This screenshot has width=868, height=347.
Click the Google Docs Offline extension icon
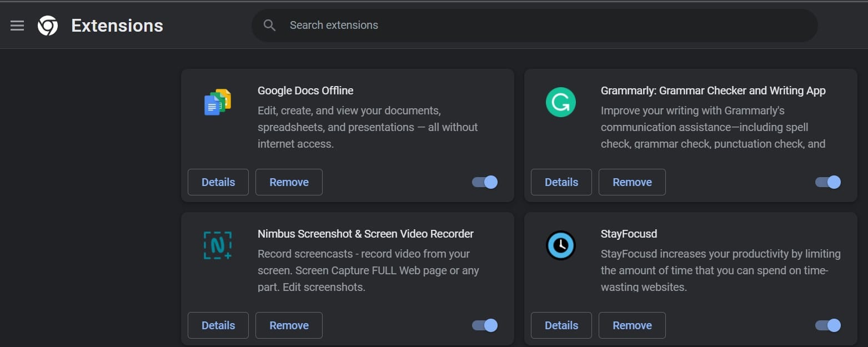point(217,102)
